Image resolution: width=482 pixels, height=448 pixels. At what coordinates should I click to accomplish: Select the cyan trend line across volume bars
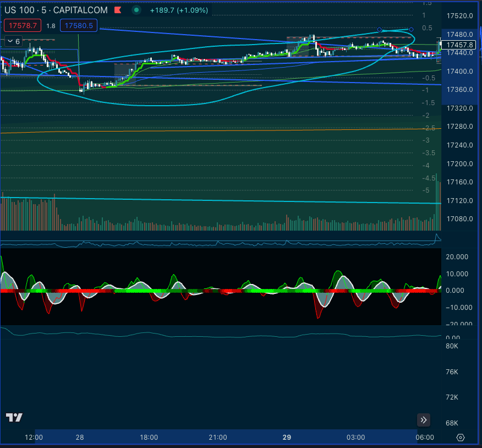220,200
